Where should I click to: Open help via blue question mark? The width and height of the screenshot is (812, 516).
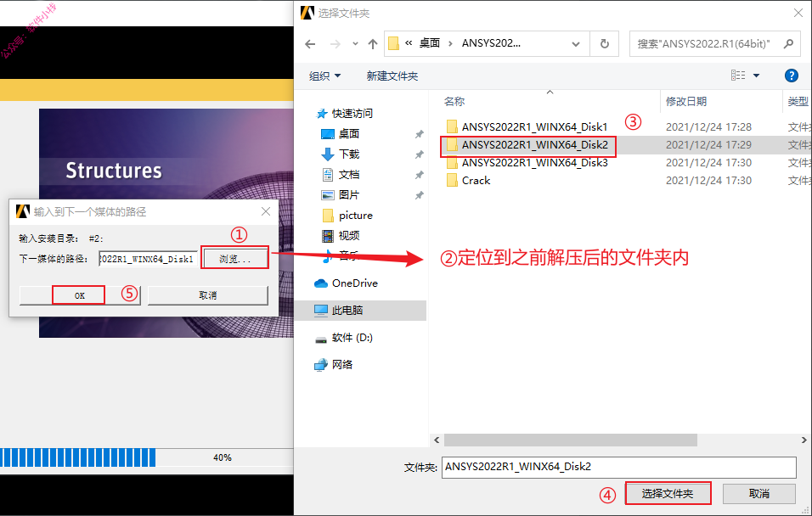792,76
